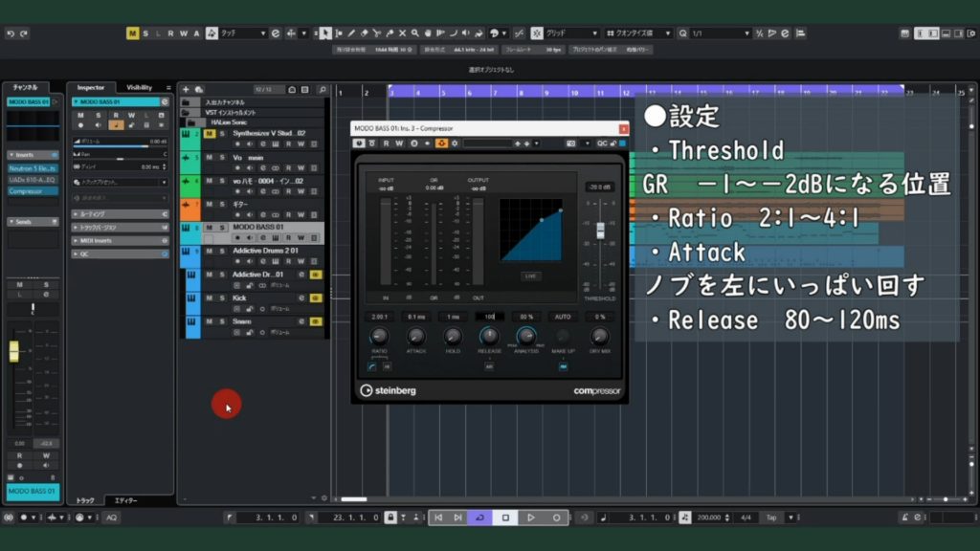Select the Object Selection arrow tool
This screenshot has width=980, height=551.
325,33
